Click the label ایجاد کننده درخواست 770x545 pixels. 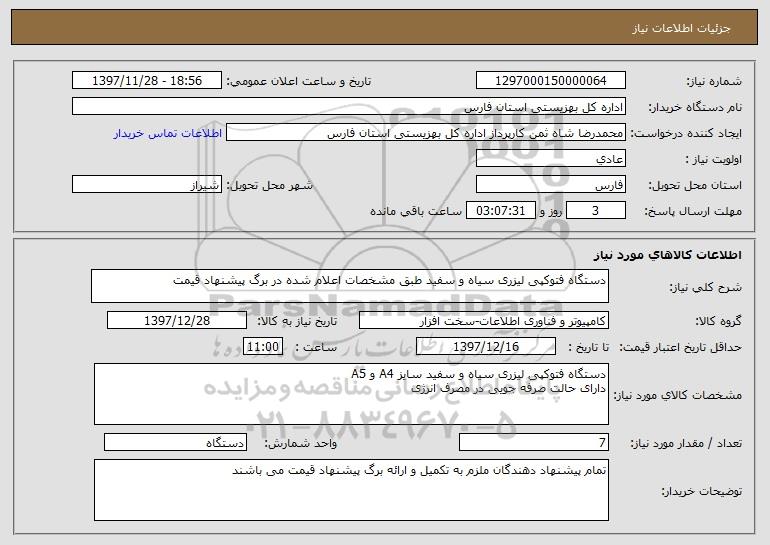click(x=686, y=133)
